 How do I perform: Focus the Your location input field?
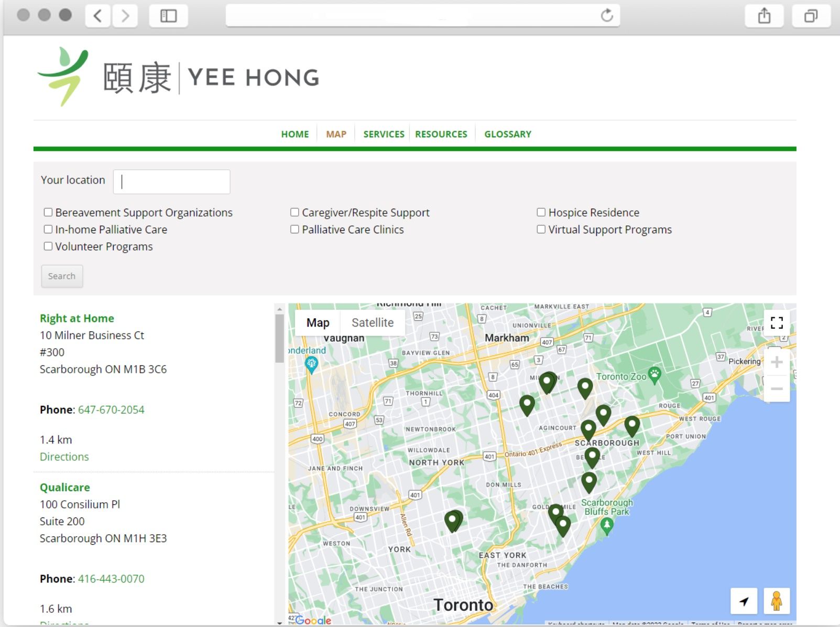point(172,181)
